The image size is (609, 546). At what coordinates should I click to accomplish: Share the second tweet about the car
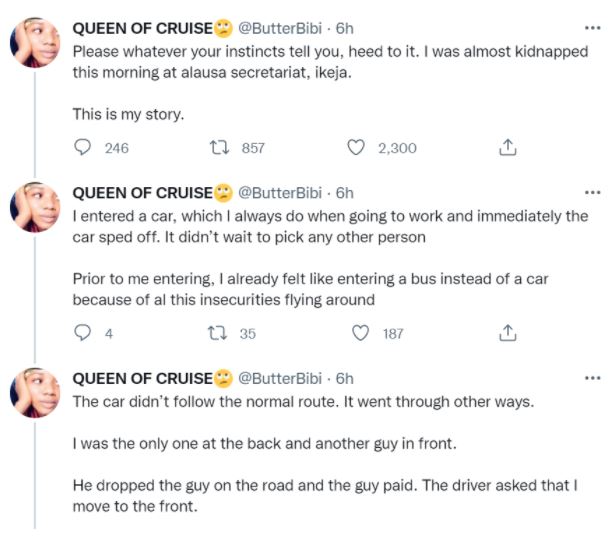pyautogui.click(x=507, y=333)
